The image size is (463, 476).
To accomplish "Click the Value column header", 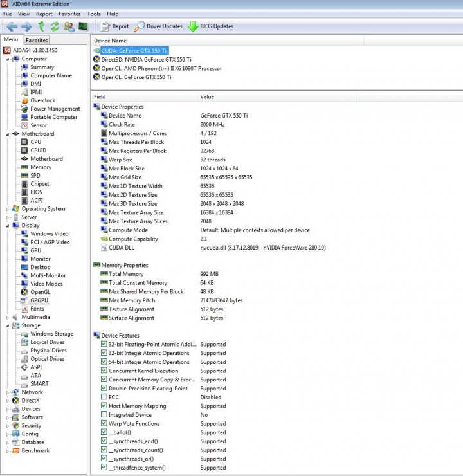I will pos(277,96).
